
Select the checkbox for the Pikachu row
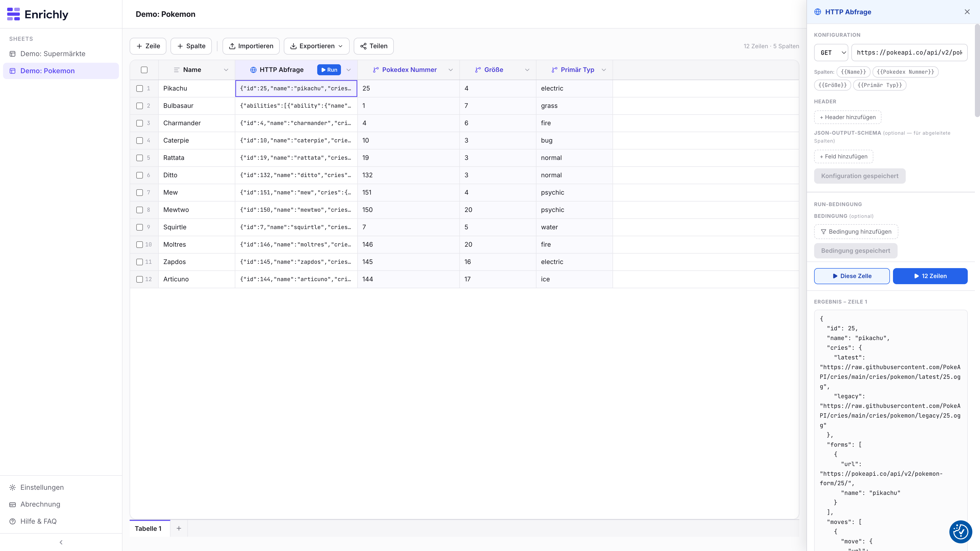coord(140,88)
